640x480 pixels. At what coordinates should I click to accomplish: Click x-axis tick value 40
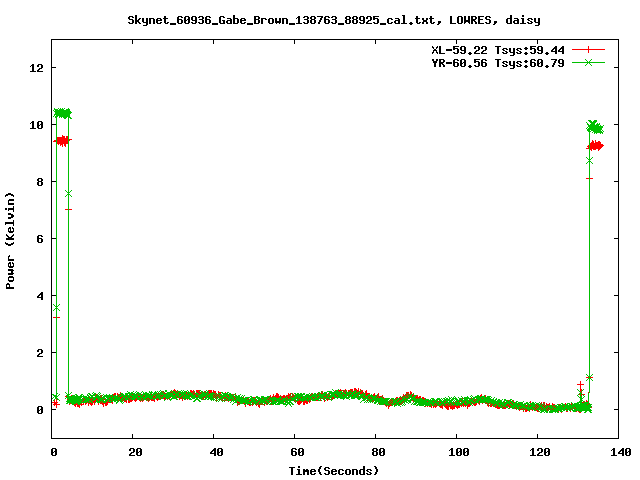216,452
